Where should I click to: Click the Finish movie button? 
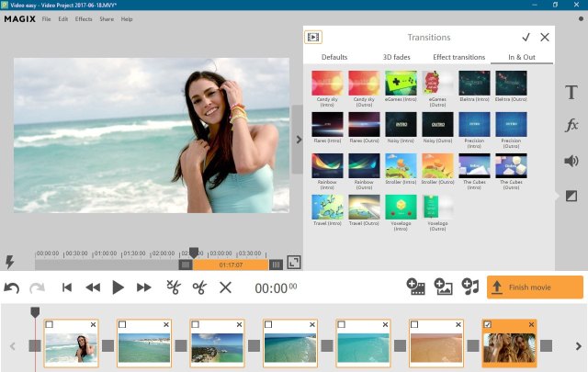click(535, 287)
